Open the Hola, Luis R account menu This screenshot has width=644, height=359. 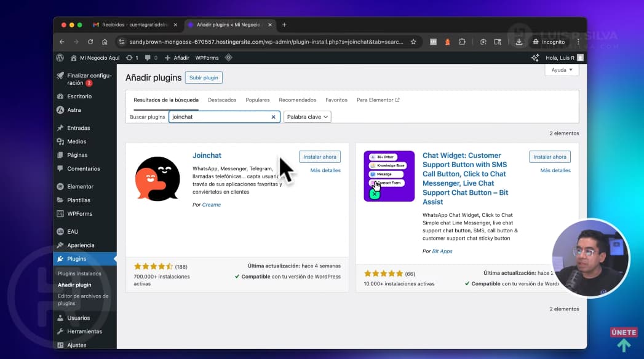coord(565,58)
